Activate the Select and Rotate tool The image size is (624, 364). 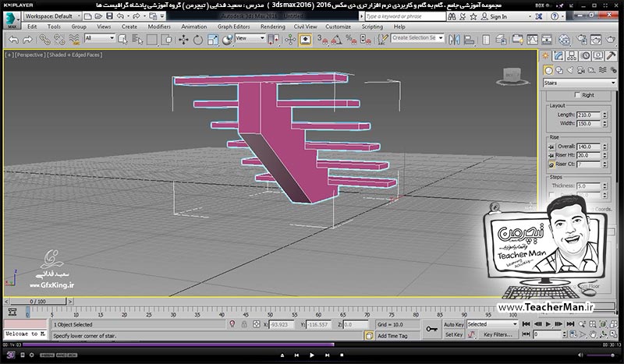[x=198, y=40]
